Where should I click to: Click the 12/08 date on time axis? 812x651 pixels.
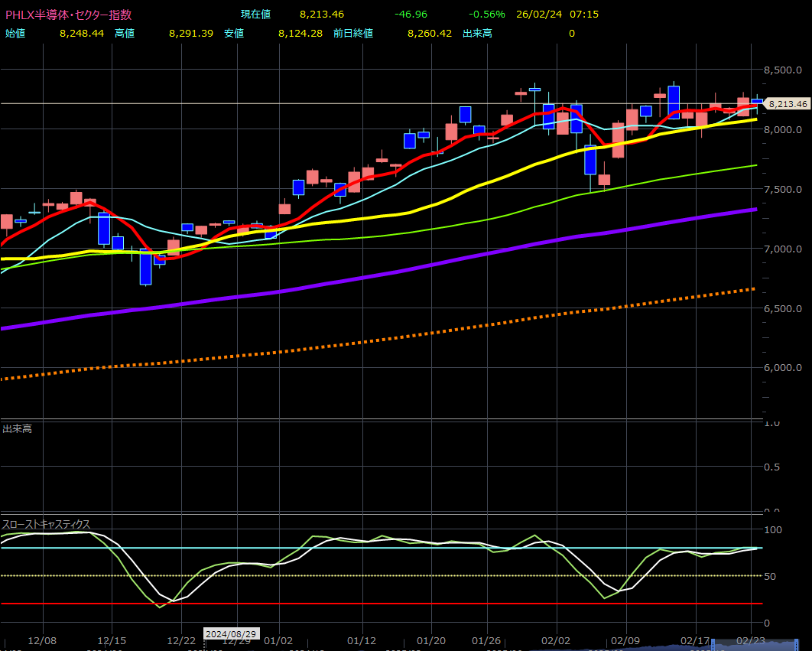point(42,640)
